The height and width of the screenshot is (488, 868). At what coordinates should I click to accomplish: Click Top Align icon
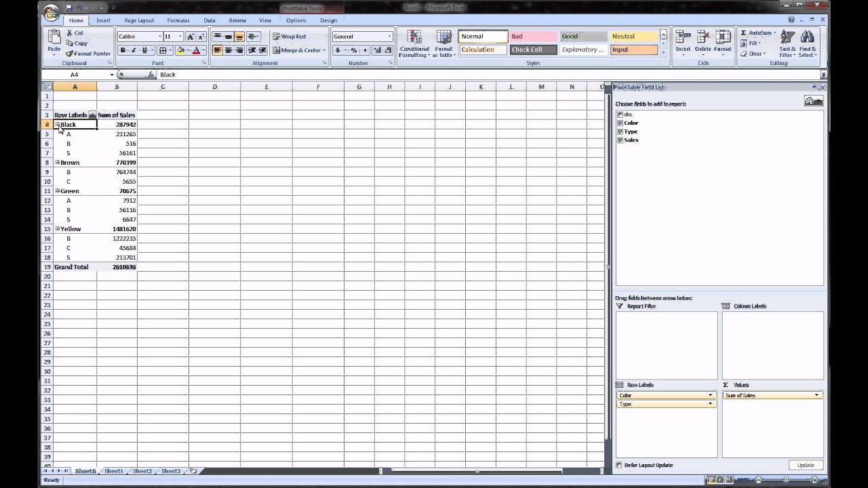pos(217,37)
